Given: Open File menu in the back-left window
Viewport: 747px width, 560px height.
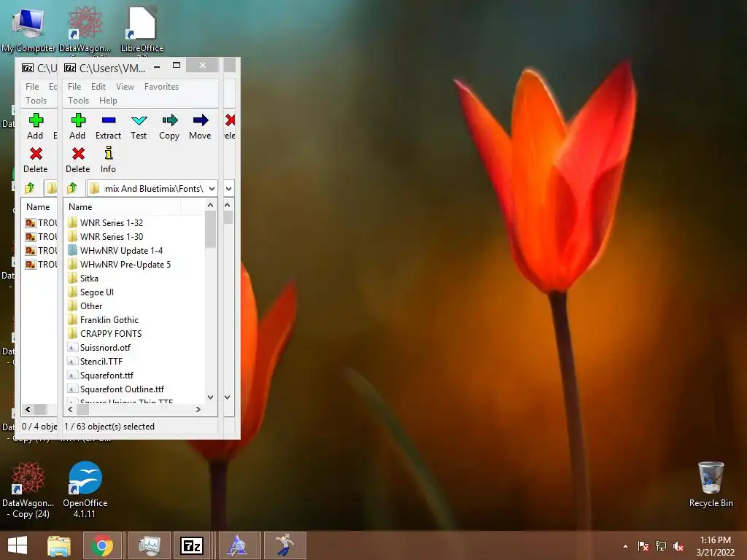Looking at the screenshot, I should 32,87.
